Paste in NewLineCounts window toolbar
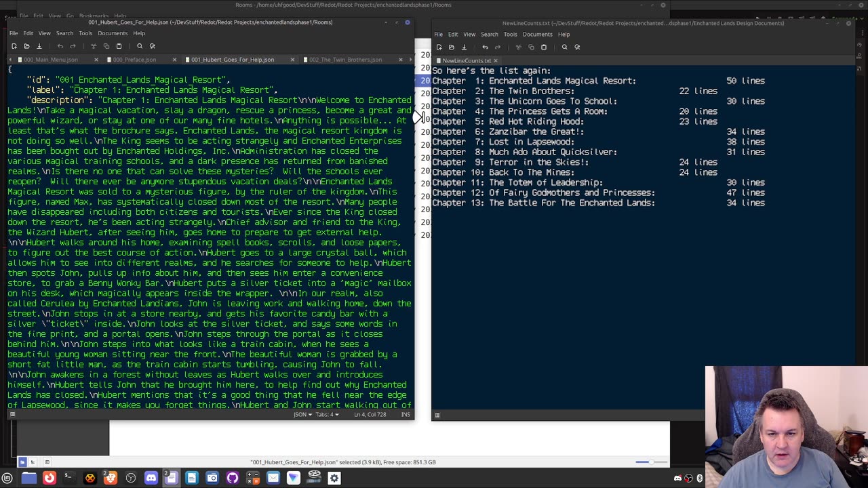 (x=543, y=47)
